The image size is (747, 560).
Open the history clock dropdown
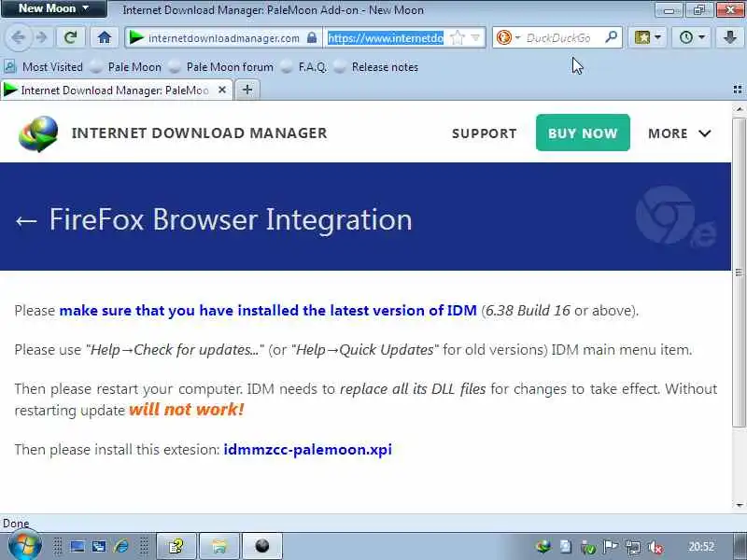click(x=692, y=37)
